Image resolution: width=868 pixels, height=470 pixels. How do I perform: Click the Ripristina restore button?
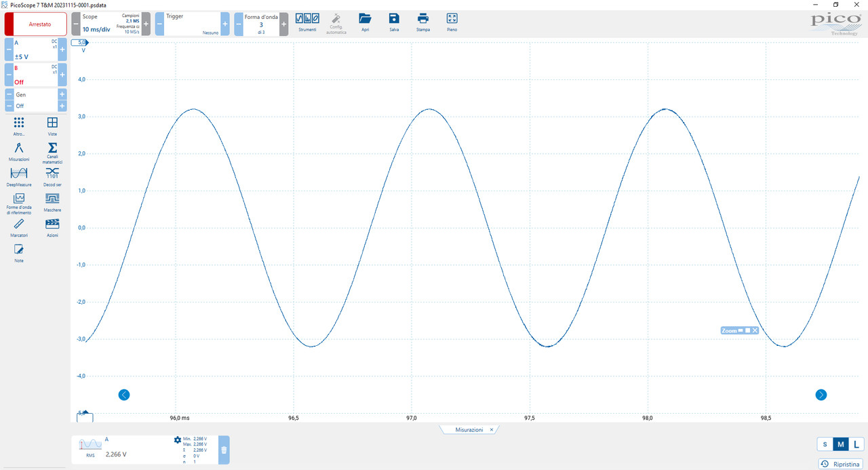pos(841,464)
